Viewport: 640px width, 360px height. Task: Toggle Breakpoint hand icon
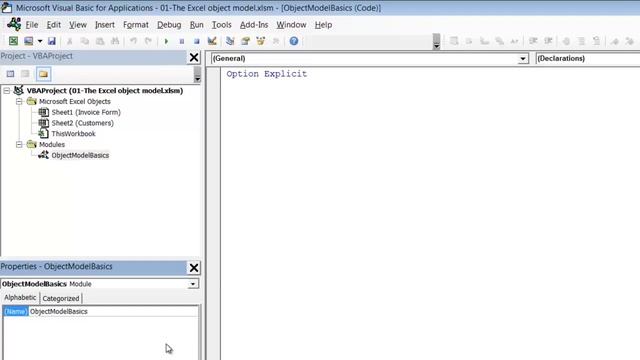click(x=566, y=41)
